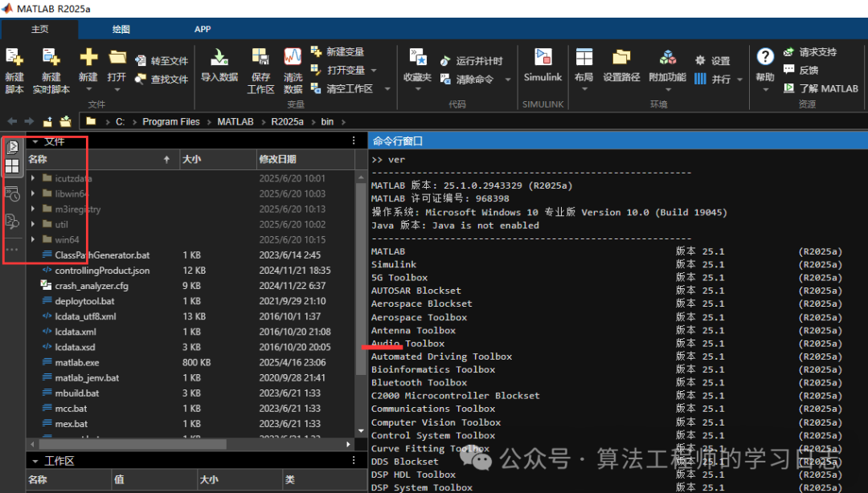Screen dimensions: 868x493
Task: Expand the util folder
Action: point(33,224)
